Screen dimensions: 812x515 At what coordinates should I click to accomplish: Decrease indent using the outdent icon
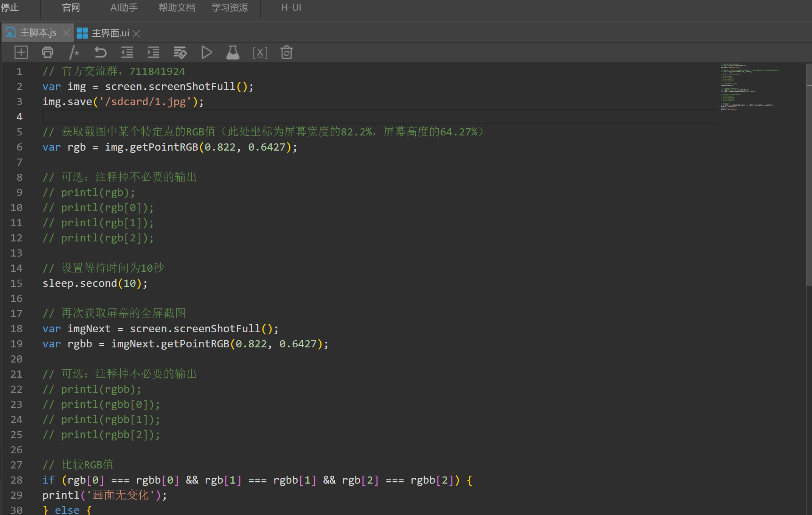pos(127,52)
